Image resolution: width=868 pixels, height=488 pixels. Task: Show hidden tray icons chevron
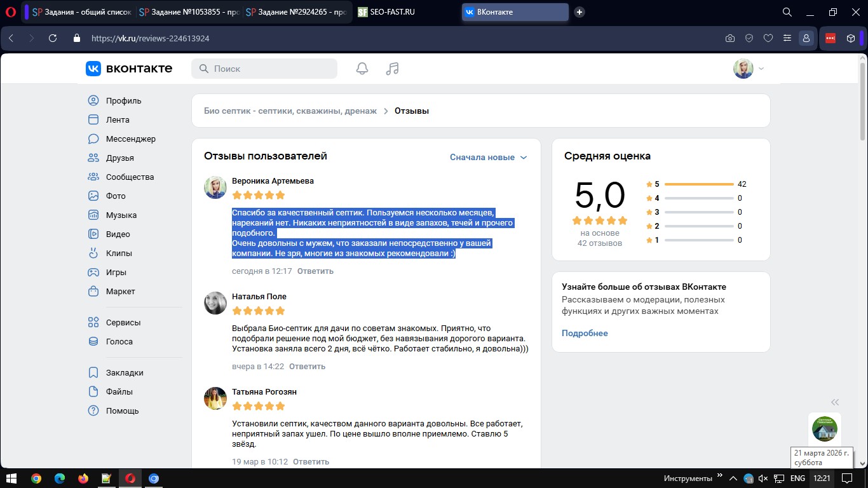click(733, 478)
